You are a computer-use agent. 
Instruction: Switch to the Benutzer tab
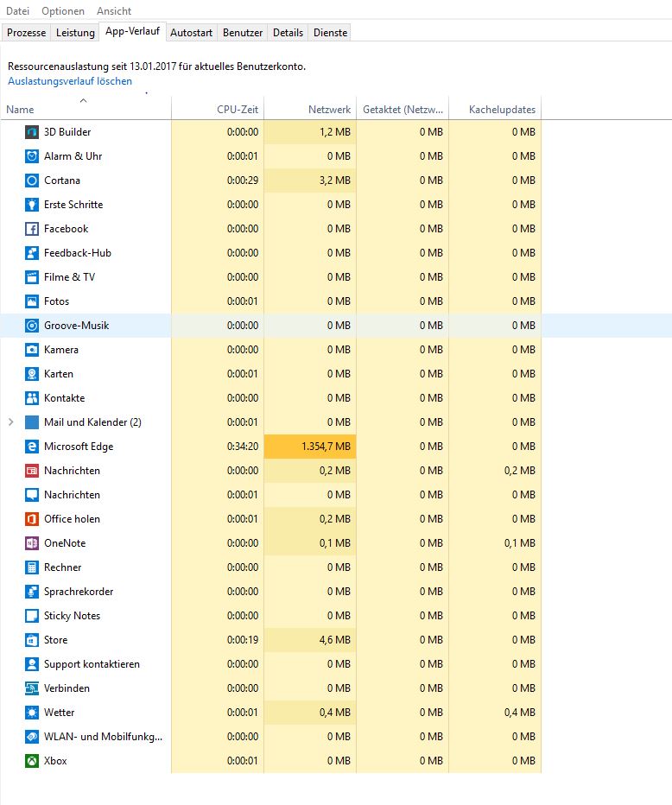pos(243,32)
